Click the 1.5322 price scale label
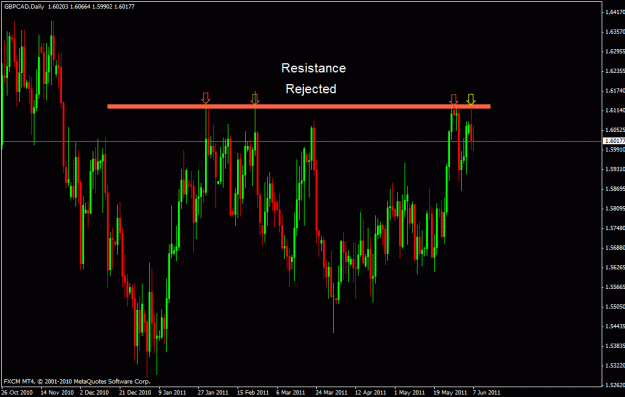Viewport: 625px width, 397px height. (x=615, y=366)
